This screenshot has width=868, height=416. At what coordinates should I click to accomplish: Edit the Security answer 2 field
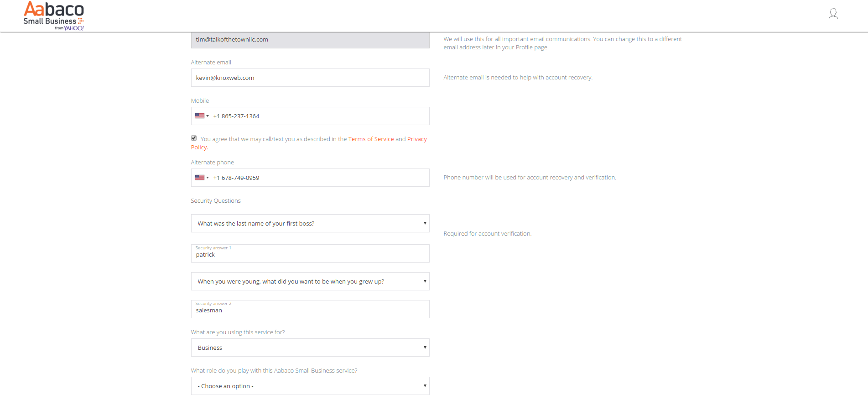[310, 310]
